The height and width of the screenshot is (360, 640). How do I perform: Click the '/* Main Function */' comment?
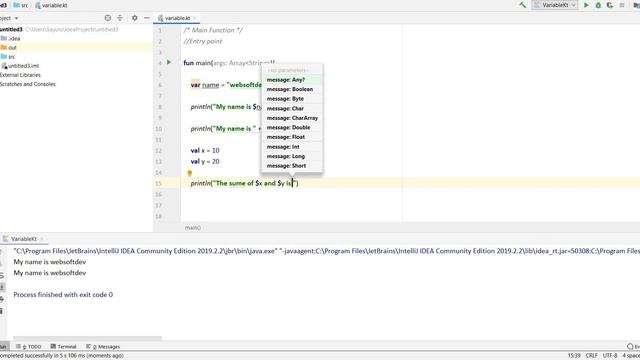[x=213, y=30]
